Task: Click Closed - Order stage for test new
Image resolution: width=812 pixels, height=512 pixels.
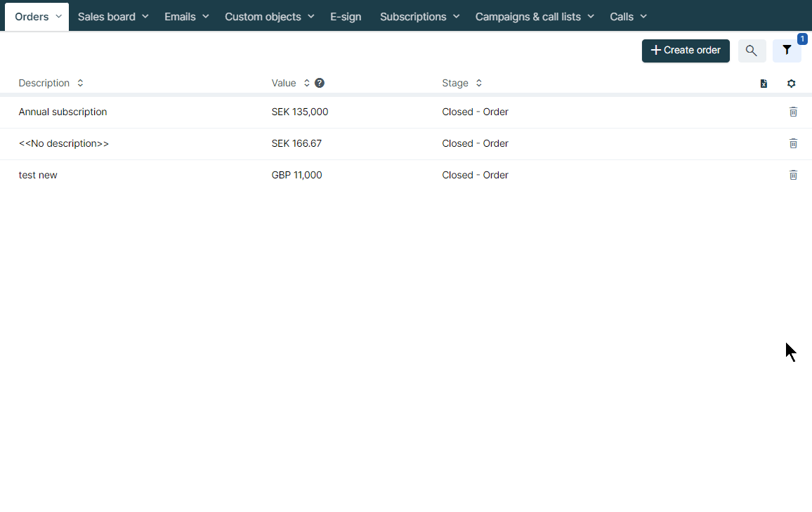Action: (x=475, y=175)
